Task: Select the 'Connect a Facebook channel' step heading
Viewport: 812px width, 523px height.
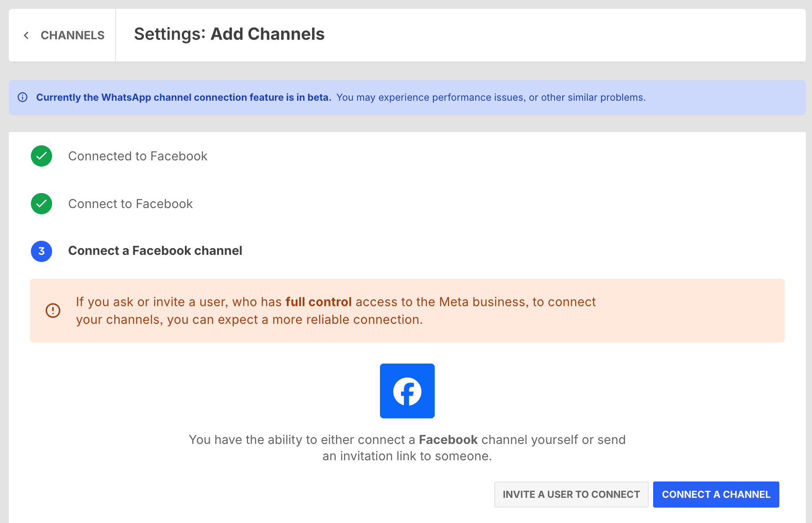Action: click(x=155, y=251)
